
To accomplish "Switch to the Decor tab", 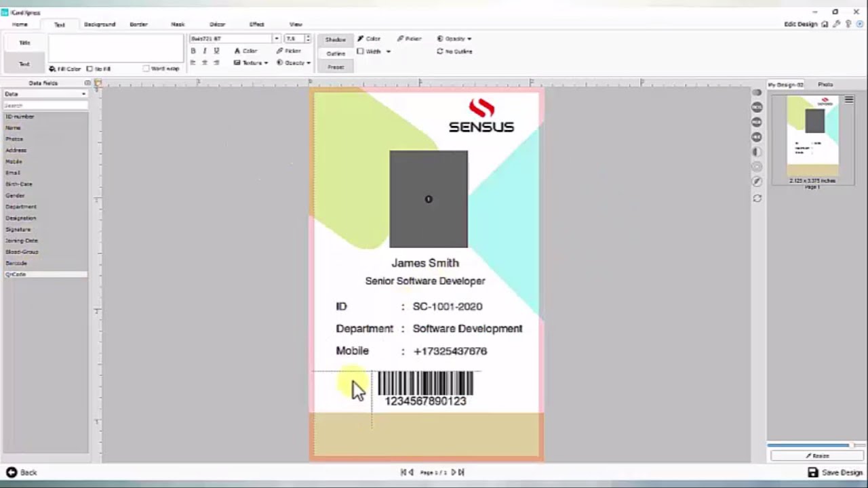I will [217, 24].
